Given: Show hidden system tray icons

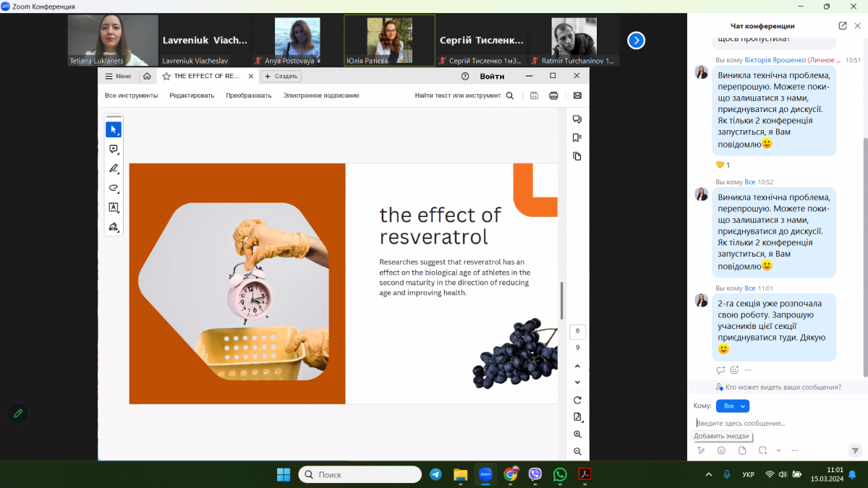Looking at the screenshot, I should pyautogui.click(x=708, y=474).
